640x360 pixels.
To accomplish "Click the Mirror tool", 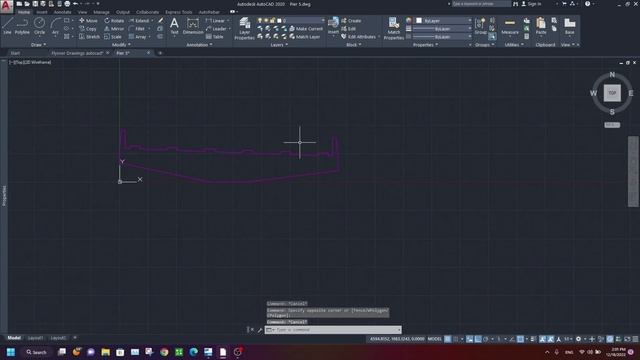I will tap(114, 29).
